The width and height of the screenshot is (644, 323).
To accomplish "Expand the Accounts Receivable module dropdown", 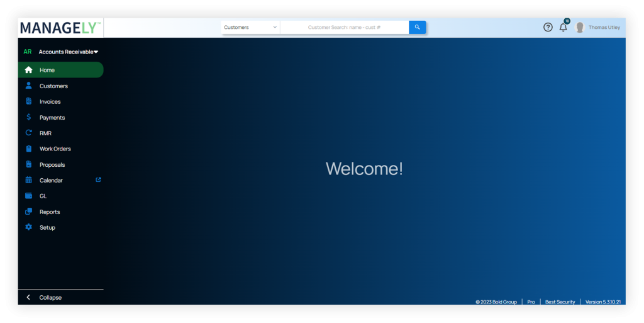I will point(68,52).
